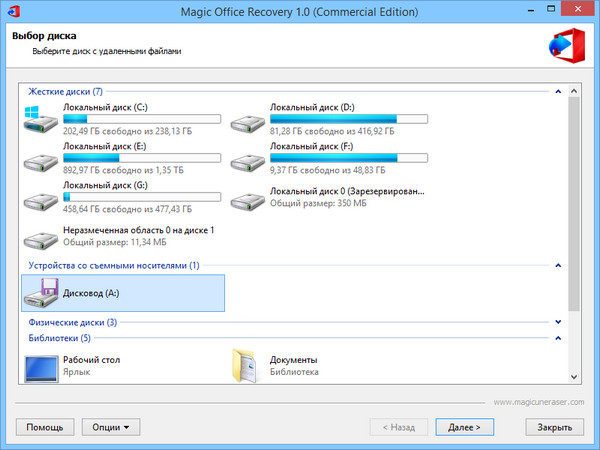Click the Local Disk (C:) usage bar
The height and width of the screenshot is (450, 600).
coord(142,119)
